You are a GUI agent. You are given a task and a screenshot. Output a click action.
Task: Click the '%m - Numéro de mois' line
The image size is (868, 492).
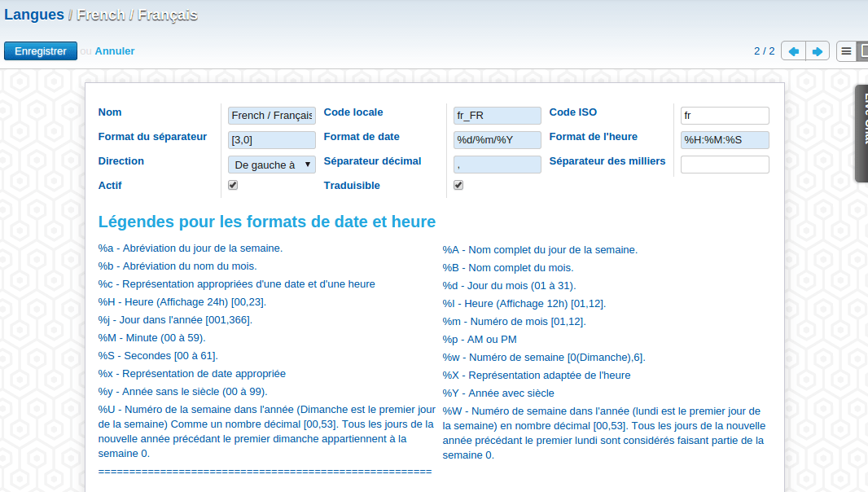pyautogui.click(x=515, y=322)
